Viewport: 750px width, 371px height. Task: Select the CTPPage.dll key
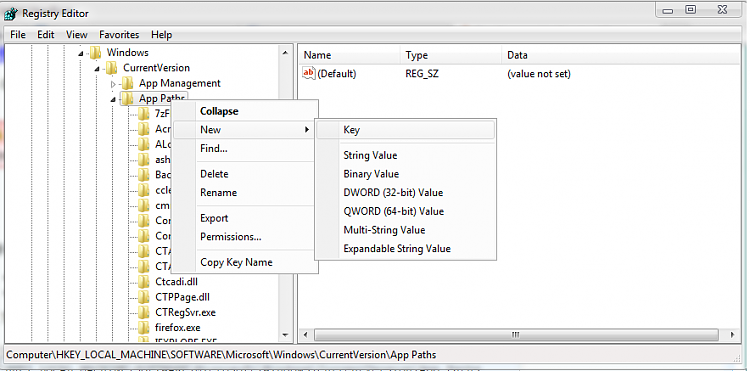[182, 297]
